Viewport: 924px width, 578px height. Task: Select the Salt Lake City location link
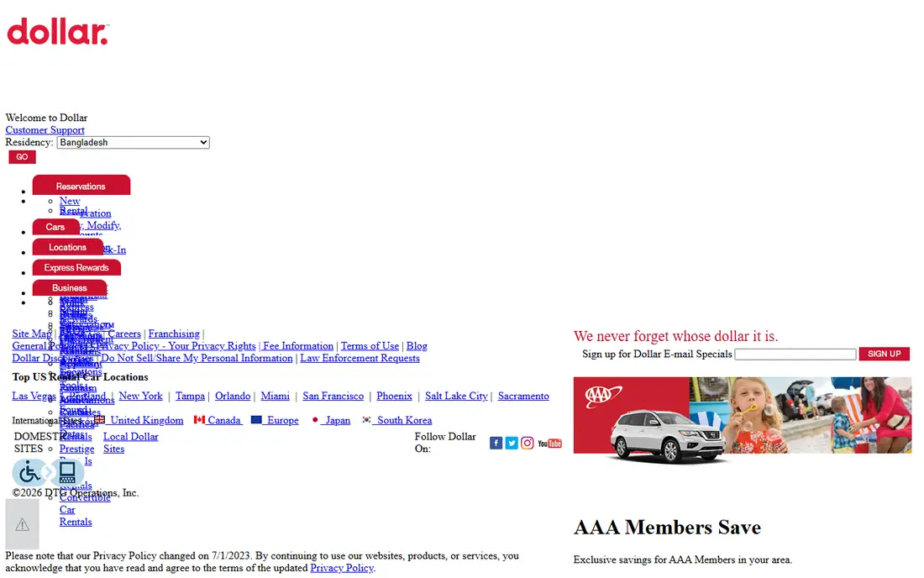(x=456, y=396)
